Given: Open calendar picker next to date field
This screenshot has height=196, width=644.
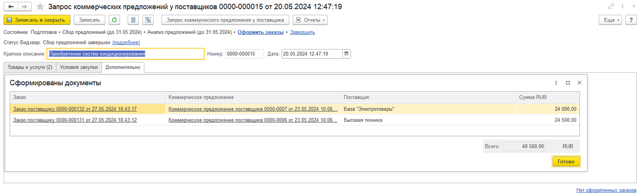Looking at the screenshot, I should 346,54.
